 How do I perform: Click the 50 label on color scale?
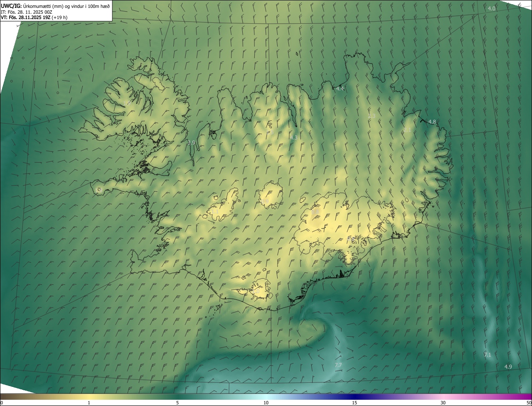[529, 403]
